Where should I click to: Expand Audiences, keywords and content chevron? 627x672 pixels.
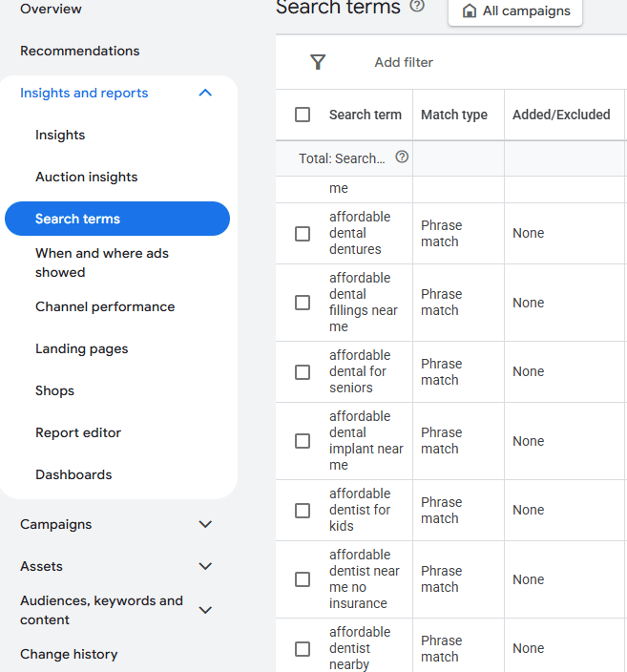coord(206,610)
